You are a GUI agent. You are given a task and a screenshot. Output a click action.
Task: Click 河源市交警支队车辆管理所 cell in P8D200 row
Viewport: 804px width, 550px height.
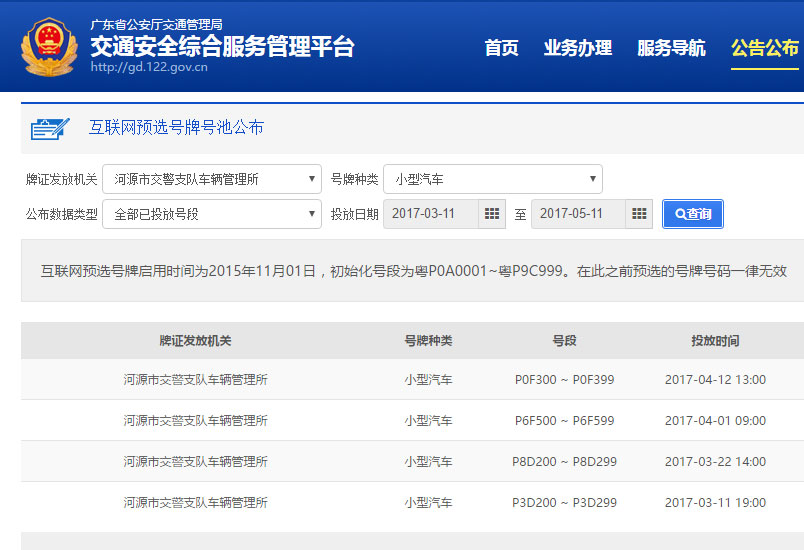(195, 461)
